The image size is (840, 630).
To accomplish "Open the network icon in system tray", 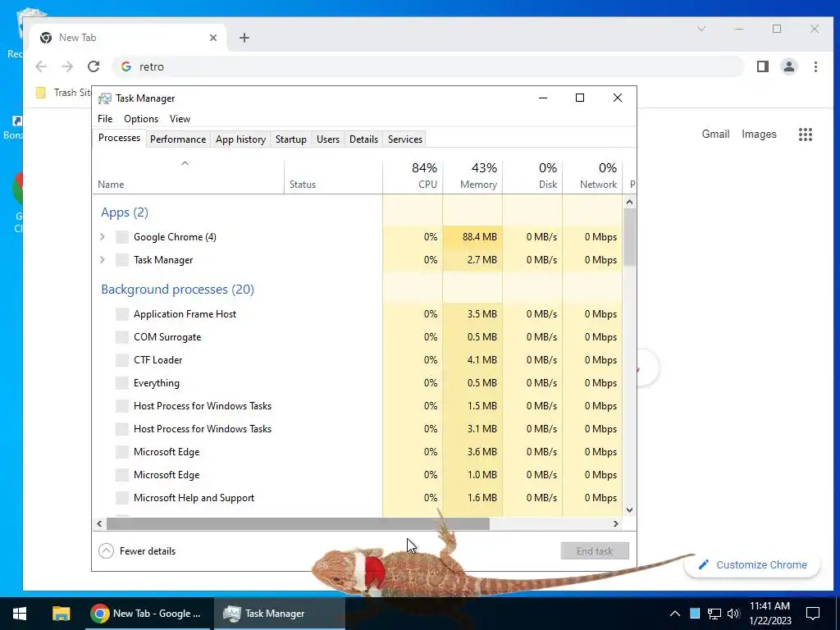I will pos(714,614).
